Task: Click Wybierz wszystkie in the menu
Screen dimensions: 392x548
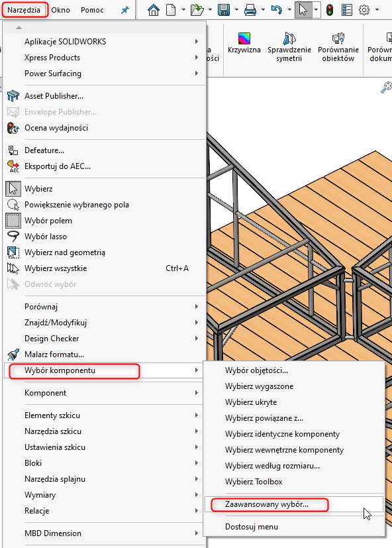Action: coord(104,268)
